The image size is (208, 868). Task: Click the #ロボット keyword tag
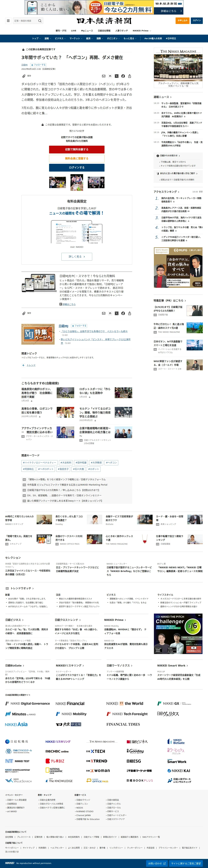click(x=94, y=469)
